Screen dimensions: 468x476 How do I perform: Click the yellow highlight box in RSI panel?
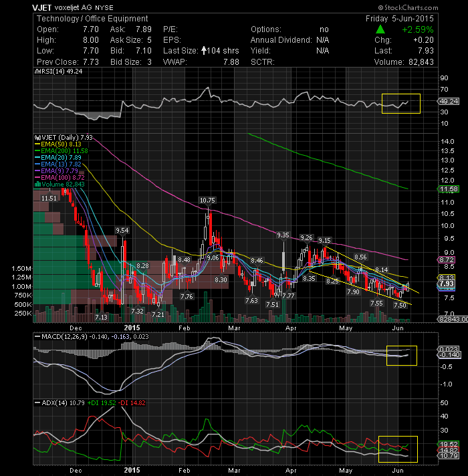401,104
